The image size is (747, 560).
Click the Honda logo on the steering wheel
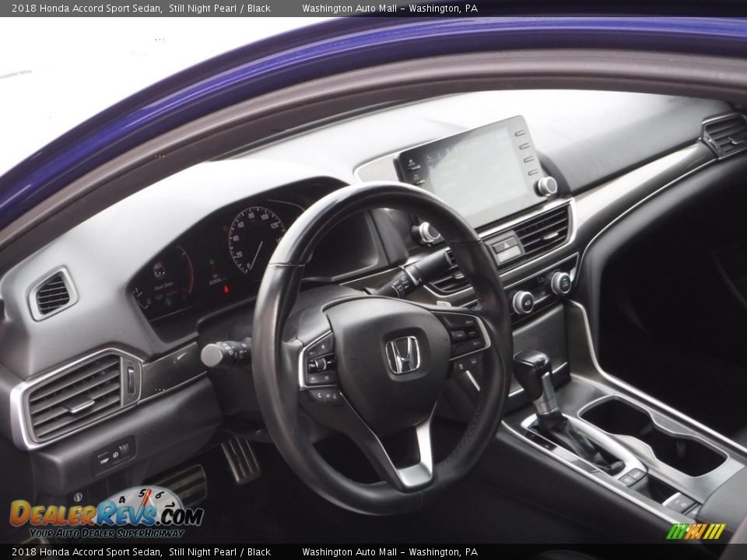[403, 355]
